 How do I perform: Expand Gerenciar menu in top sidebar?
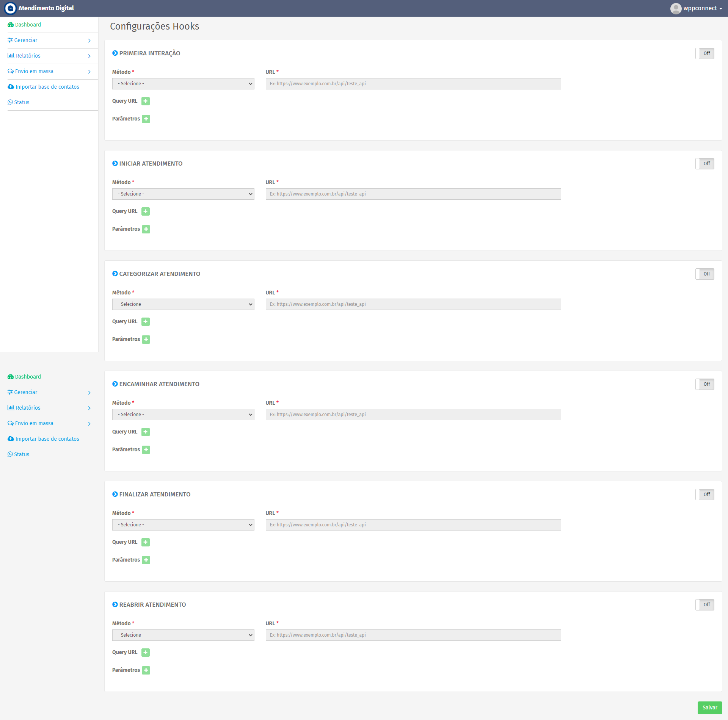click(x=49, y=40)
